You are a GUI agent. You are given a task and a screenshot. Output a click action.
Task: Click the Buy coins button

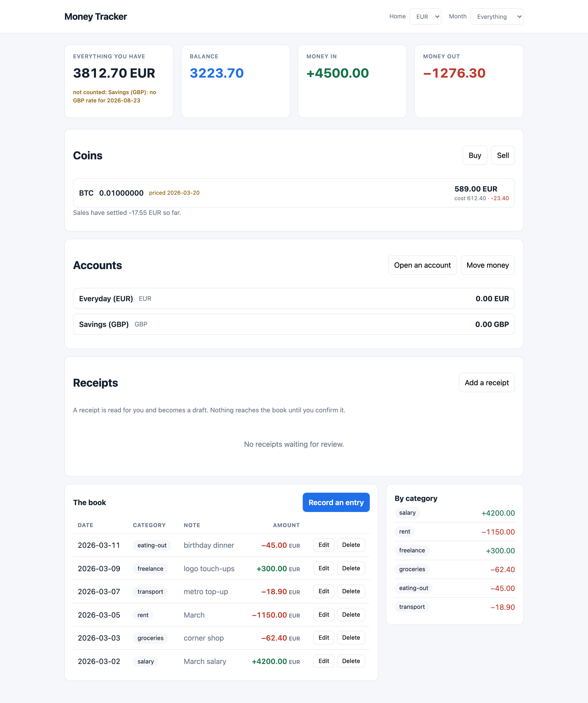[475, 155]
